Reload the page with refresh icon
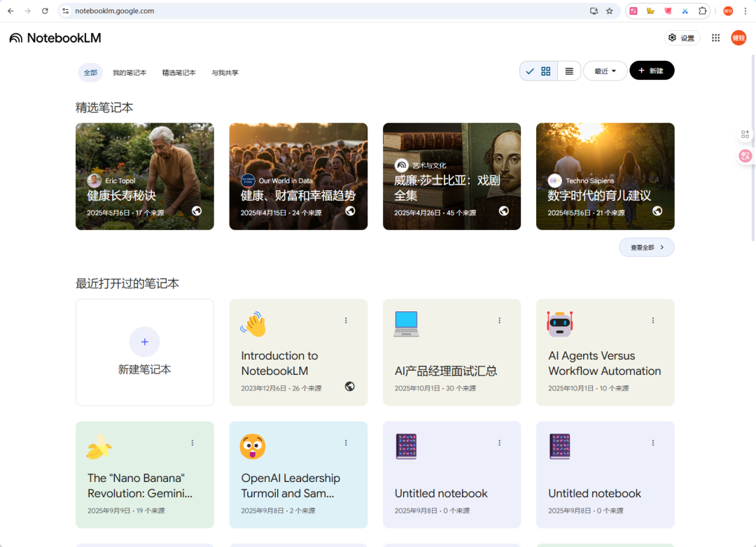 pyautogui.click(x=45, y=11)
